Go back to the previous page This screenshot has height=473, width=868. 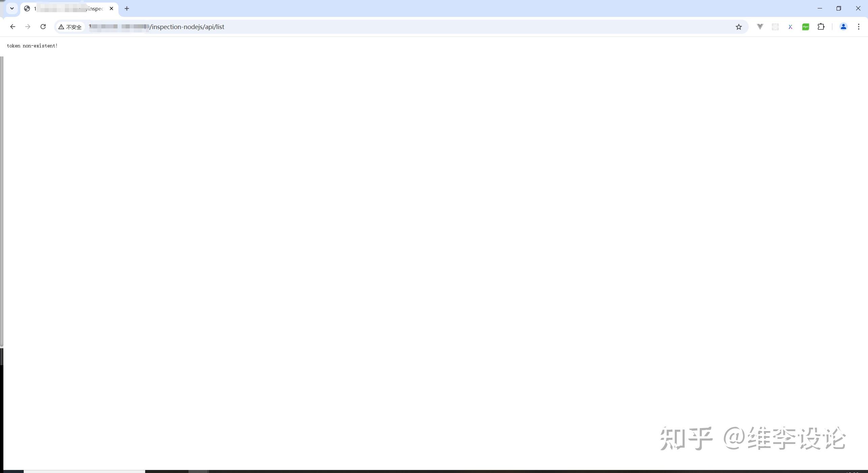click(12, 27)
